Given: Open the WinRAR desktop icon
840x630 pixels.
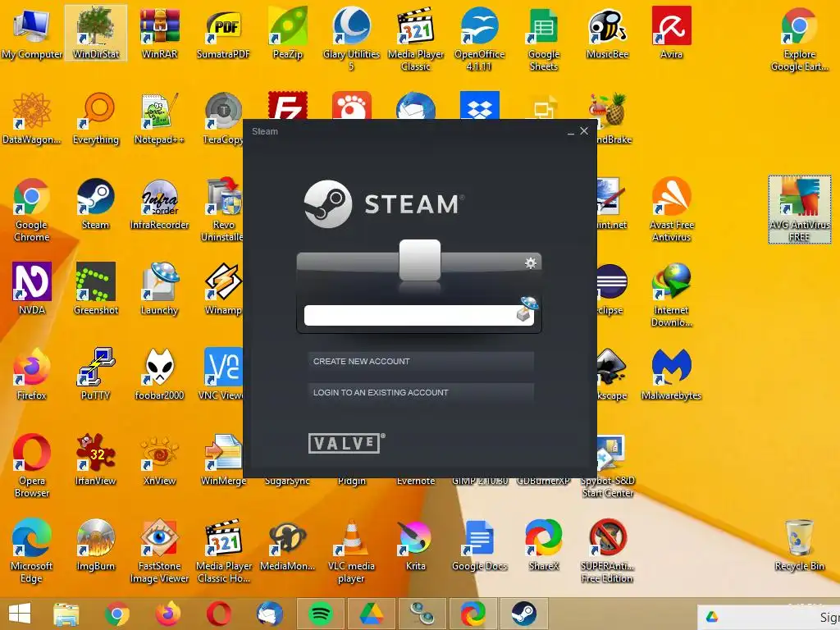Looking at the screenshot, I should pyautogui.click(x=160, y=33).
